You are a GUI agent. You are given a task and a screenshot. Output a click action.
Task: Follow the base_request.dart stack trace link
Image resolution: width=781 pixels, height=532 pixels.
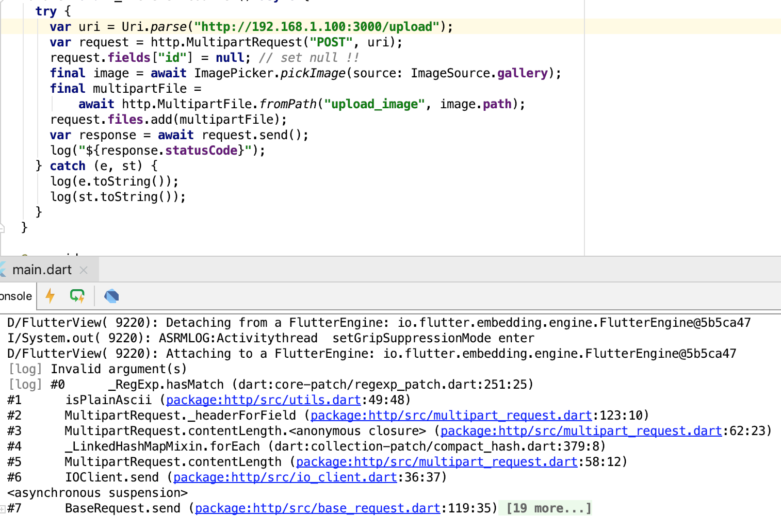(317, 508)
